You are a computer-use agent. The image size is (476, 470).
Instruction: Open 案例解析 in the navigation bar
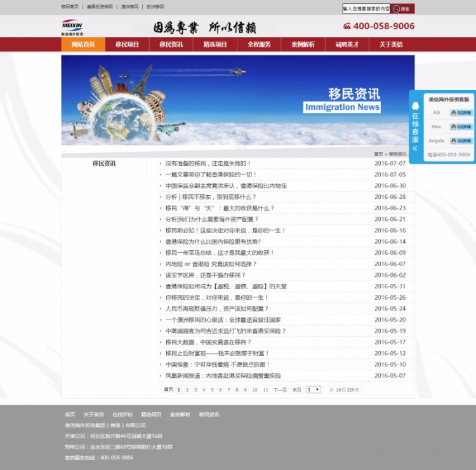click(303, 44)
